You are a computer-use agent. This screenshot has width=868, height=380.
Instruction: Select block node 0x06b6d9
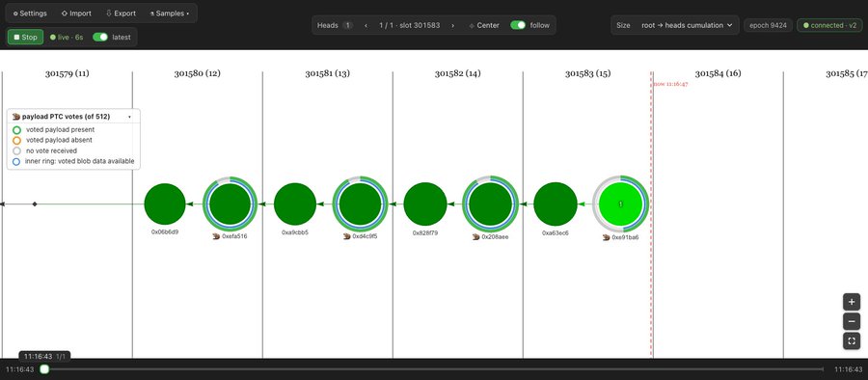pyautogui.click(x=165, y=204)
